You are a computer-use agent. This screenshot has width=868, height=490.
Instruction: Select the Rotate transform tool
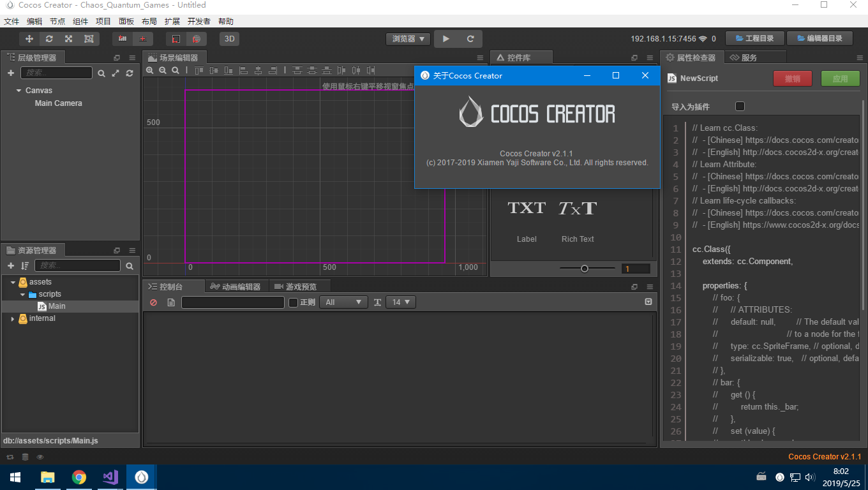point(49,39)
